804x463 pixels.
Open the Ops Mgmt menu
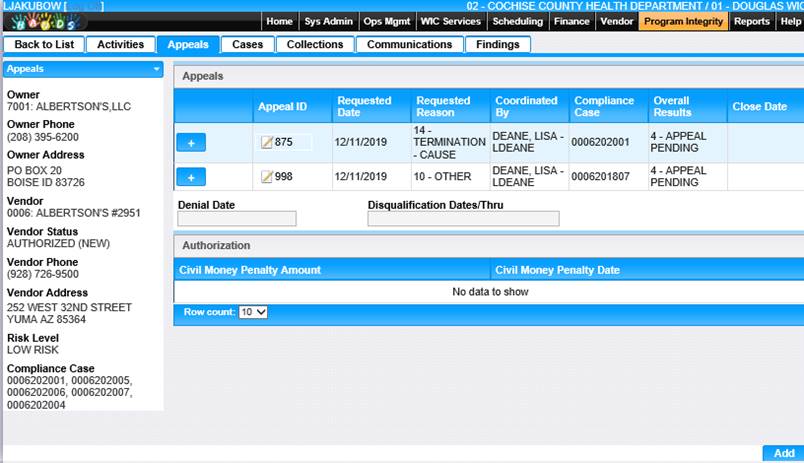(387, 22)
